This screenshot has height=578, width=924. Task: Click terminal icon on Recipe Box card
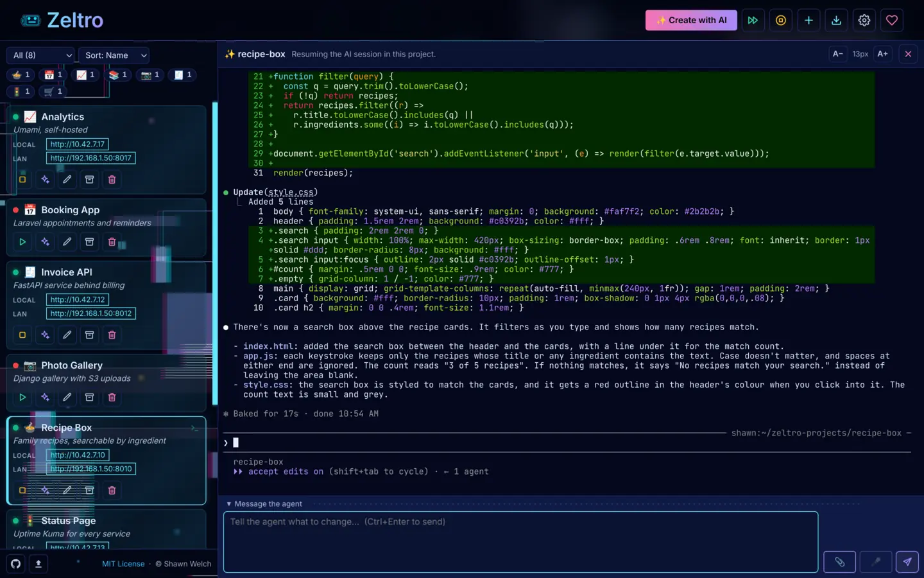[x=194, y=428]
